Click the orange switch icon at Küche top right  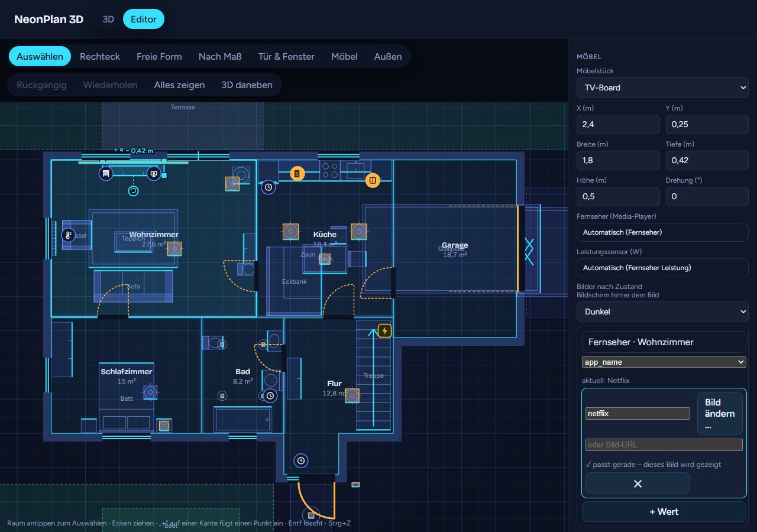point(373,180)
